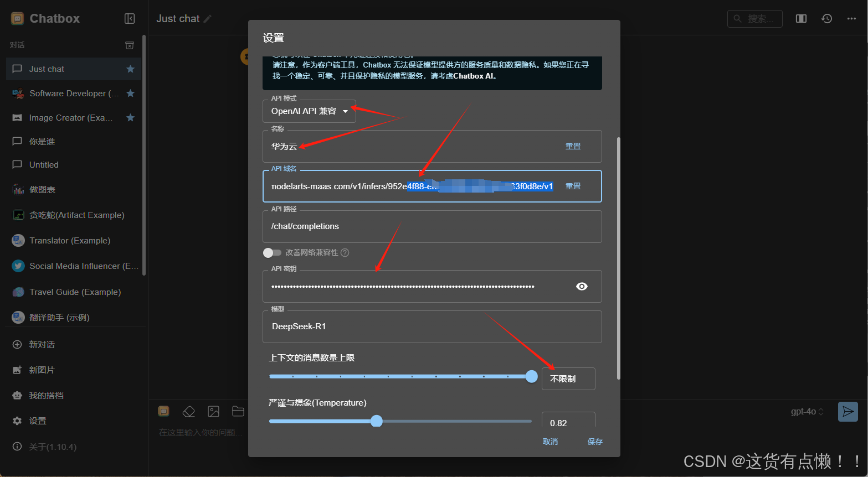Image resolution: width=868 pixels, height=477 pixels.
Task: Start a new chat with 新对话
Action: pos(74,345)
